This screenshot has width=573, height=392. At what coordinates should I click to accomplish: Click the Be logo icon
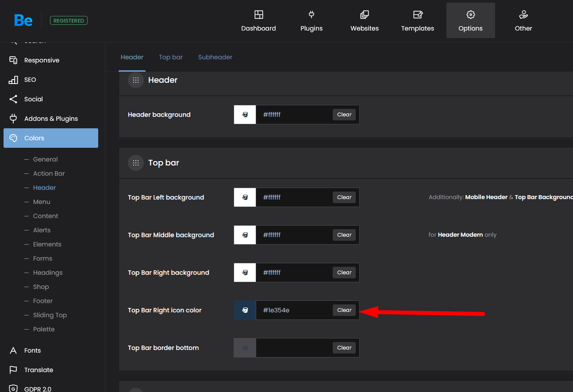[x=23, y=20]
